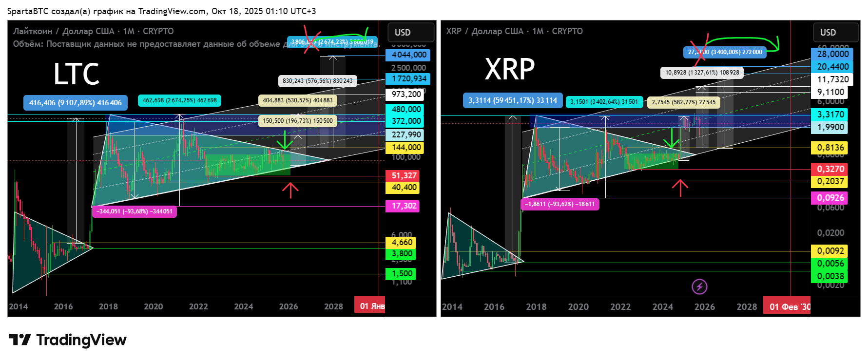
Task: Click the 2,7545 (582,77%) measurement label
Action: coord(683,102)
